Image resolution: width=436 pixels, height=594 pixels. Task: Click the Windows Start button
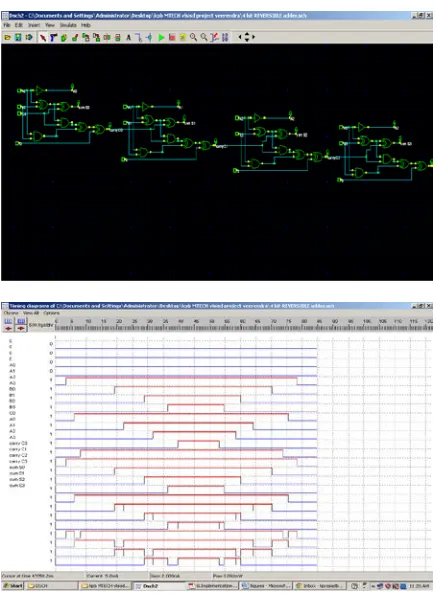pos(13,586)
